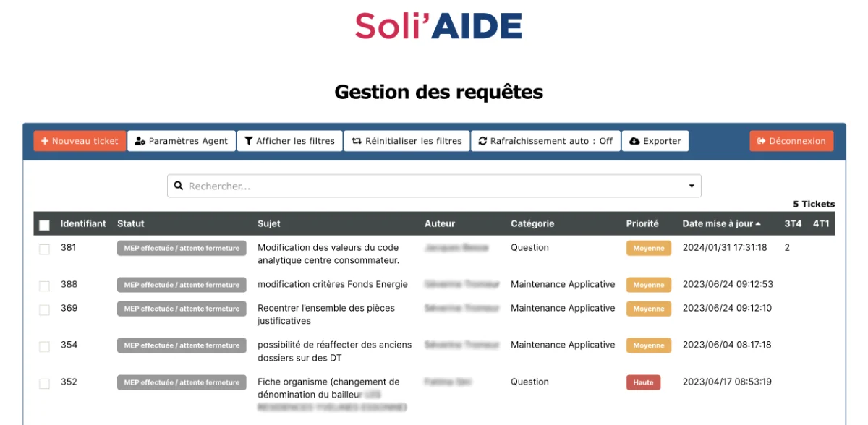Sort tickets by Priorité column header

[x=642, y=224]
